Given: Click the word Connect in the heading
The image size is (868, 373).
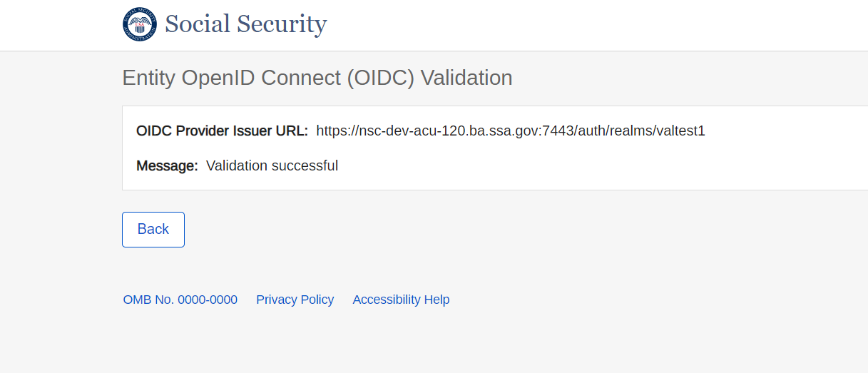Looking at the screenshot, I should [x=302, y=78].
